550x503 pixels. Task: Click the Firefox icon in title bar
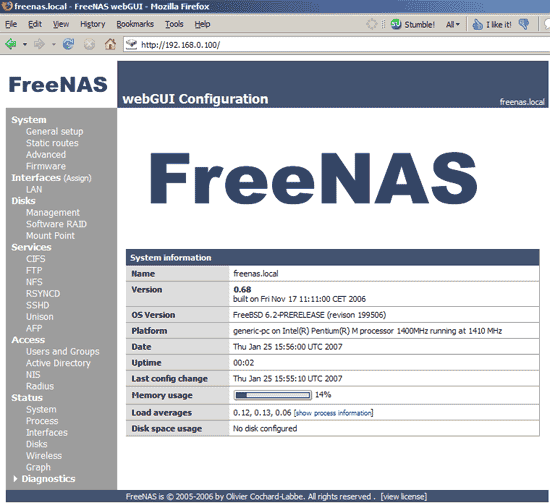(x=7, y=6)
